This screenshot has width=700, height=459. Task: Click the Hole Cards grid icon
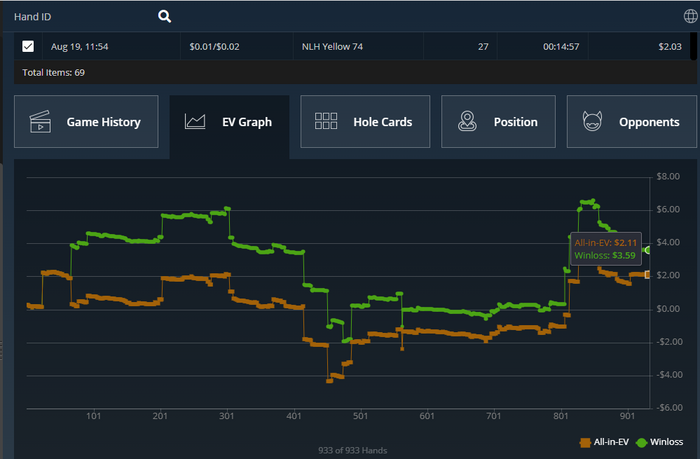point(326,121)
